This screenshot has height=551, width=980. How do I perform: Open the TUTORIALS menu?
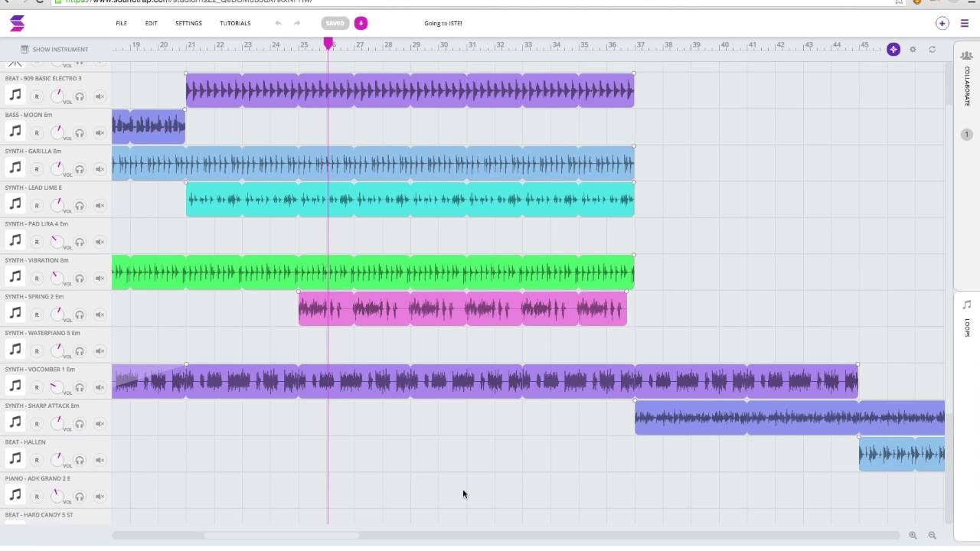235,24
